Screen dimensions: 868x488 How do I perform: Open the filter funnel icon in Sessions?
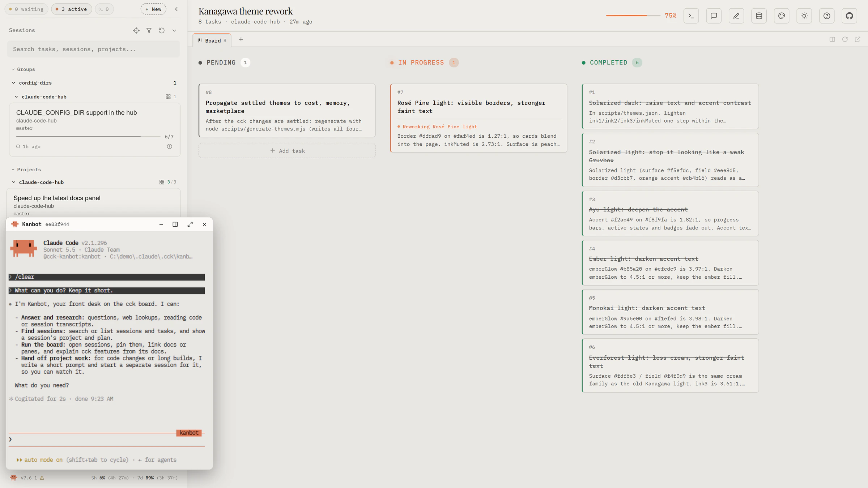[x=149, y=30]
